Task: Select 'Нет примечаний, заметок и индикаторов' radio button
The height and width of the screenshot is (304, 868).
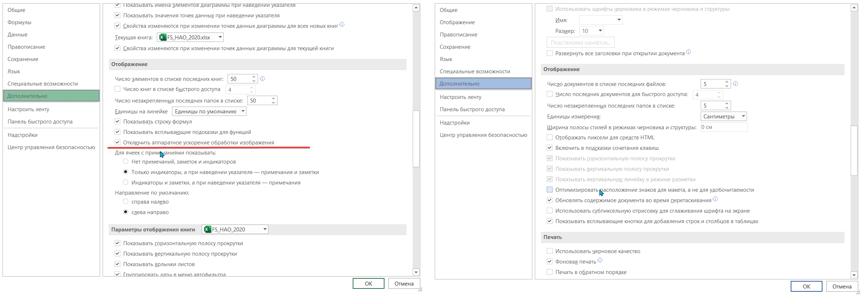Action: 126,161
